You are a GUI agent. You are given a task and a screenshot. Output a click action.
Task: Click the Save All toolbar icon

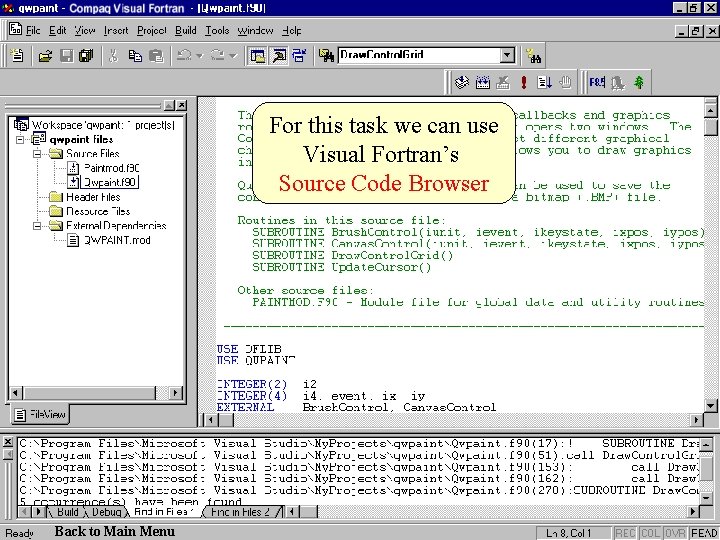click(x=86, y=56)
